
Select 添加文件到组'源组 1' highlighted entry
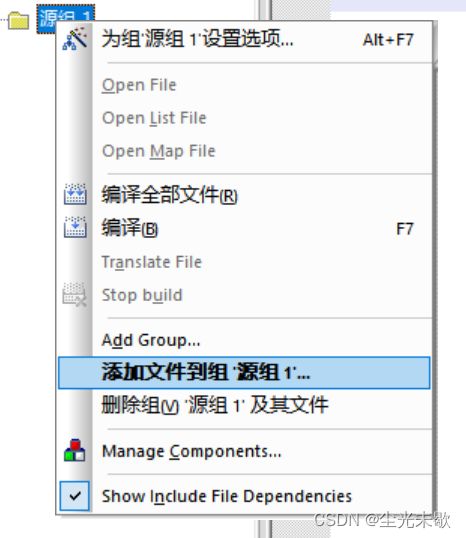click(x=244, y=373)
